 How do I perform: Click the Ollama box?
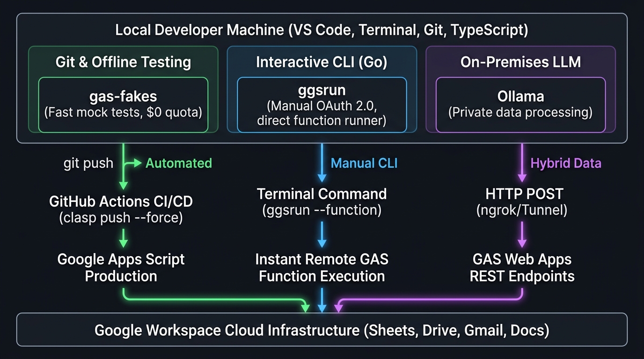click(x=520, y=105)
